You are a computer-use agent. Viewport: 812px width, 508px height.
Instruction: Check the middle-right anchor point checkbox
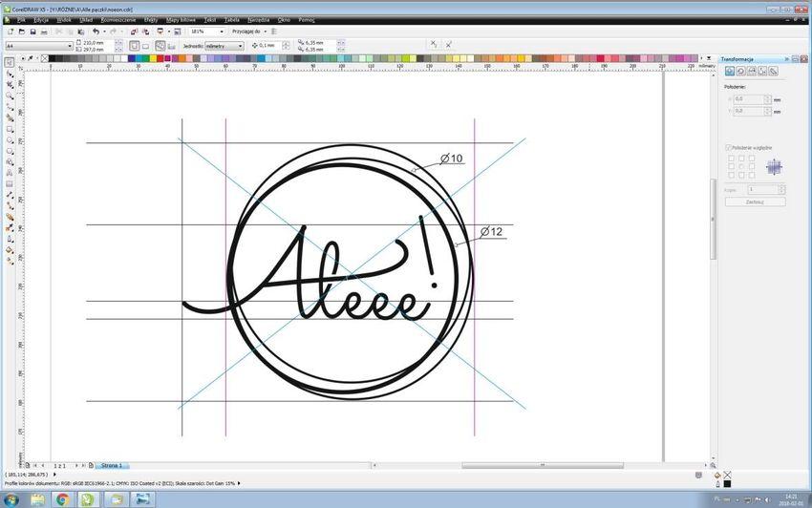click(x=752, y=166)
